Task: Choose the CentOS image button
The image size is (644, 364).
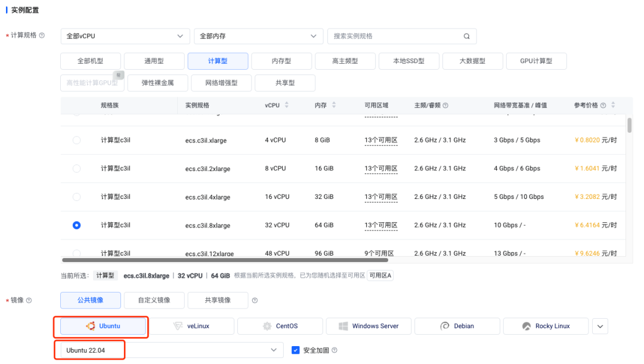Action: click(280, 326)
